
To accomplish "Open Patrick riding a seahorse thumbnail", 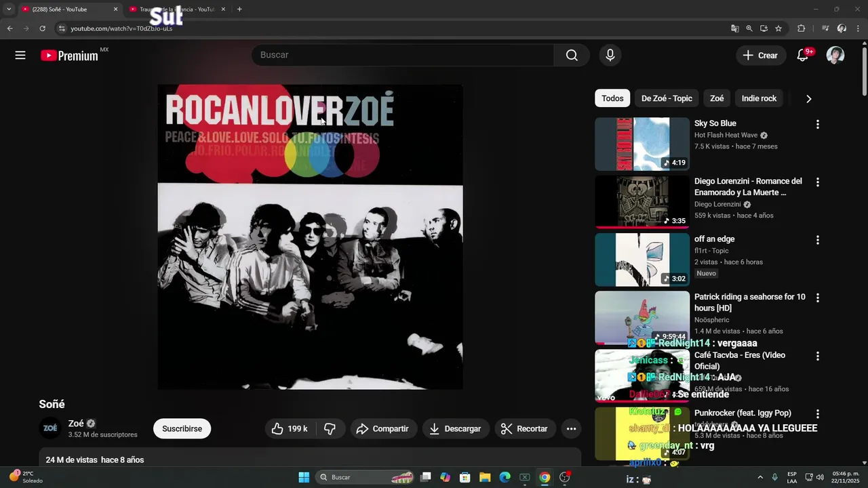I will point(642,318).
